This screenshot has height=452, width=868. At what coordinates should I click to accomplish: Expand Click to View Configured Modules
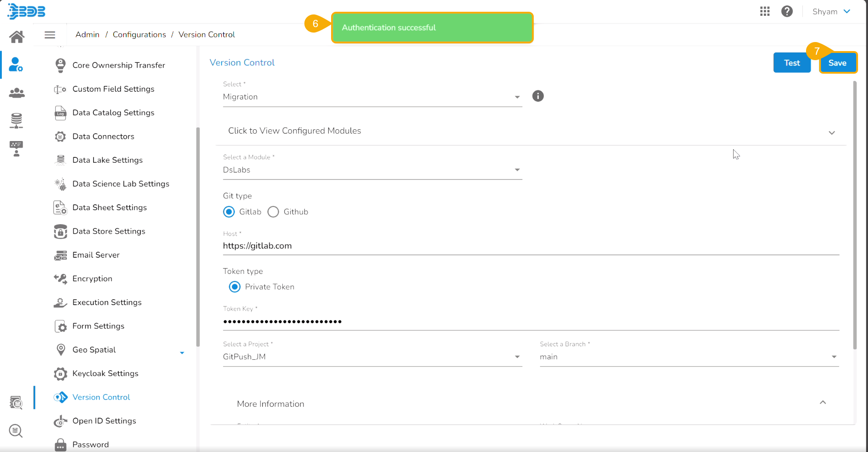point(531,131)
